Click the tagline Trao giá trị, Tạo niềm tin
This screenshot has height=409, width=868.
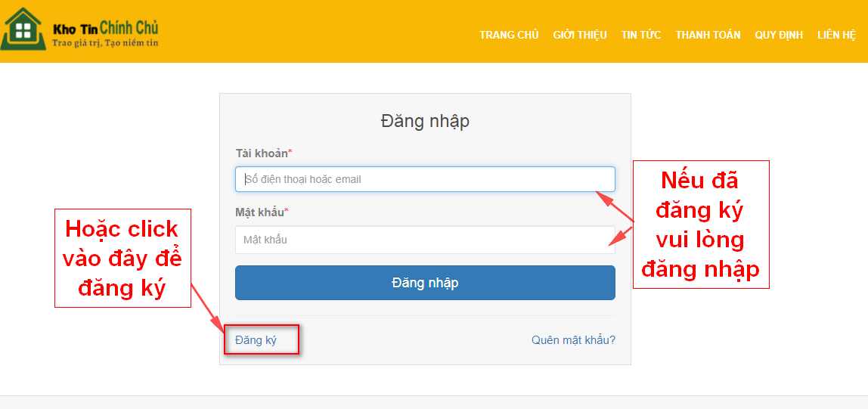coord(104,43)
